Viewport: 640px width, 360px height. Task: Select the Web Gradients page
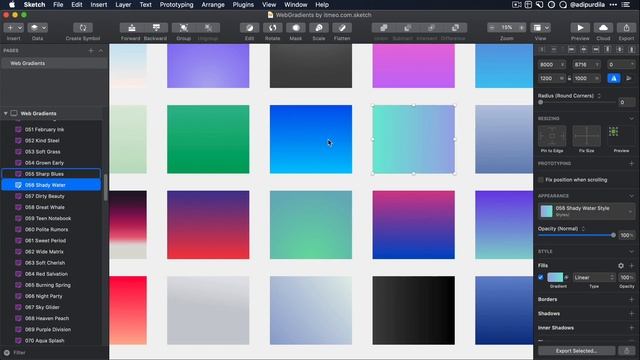tap(53, 63)
